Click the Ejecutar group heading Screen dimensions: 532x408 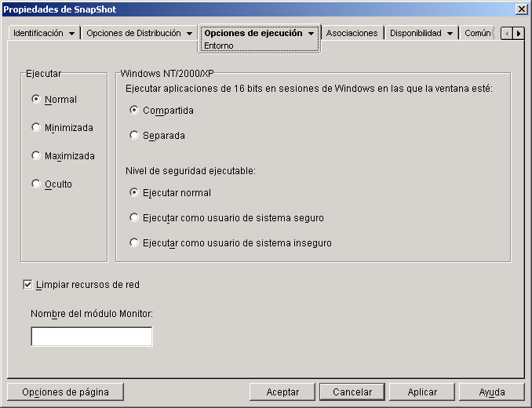tap(43, 74)
